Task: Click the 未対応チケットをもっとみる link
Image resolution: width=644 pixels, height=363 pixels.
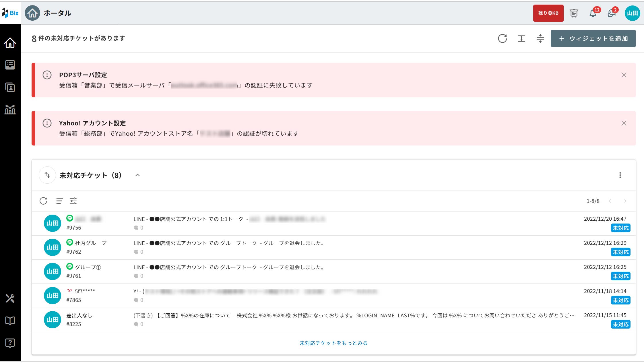Action: click(x=333, y=343)
